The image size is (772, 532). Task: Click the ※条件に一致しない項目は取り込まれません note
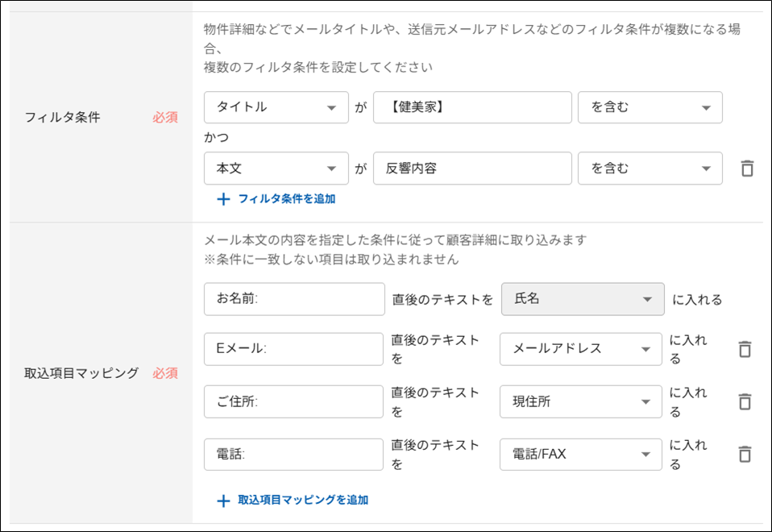[331, 260]
